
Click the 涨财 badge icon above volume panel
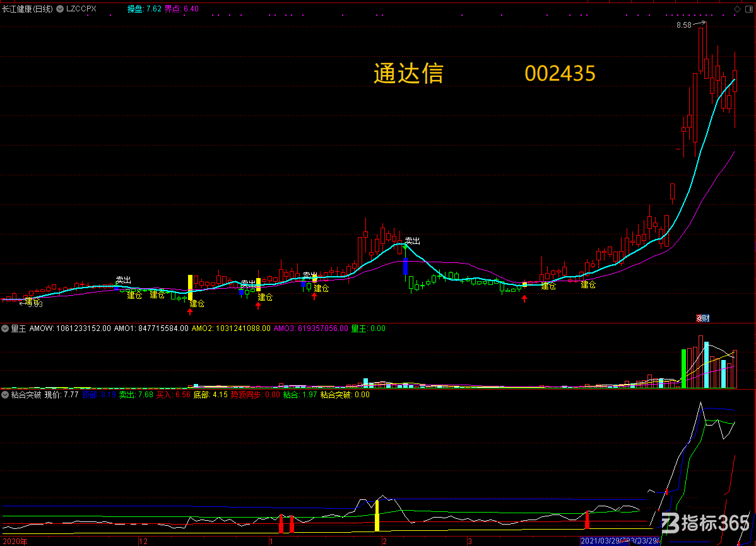point(703,318)
